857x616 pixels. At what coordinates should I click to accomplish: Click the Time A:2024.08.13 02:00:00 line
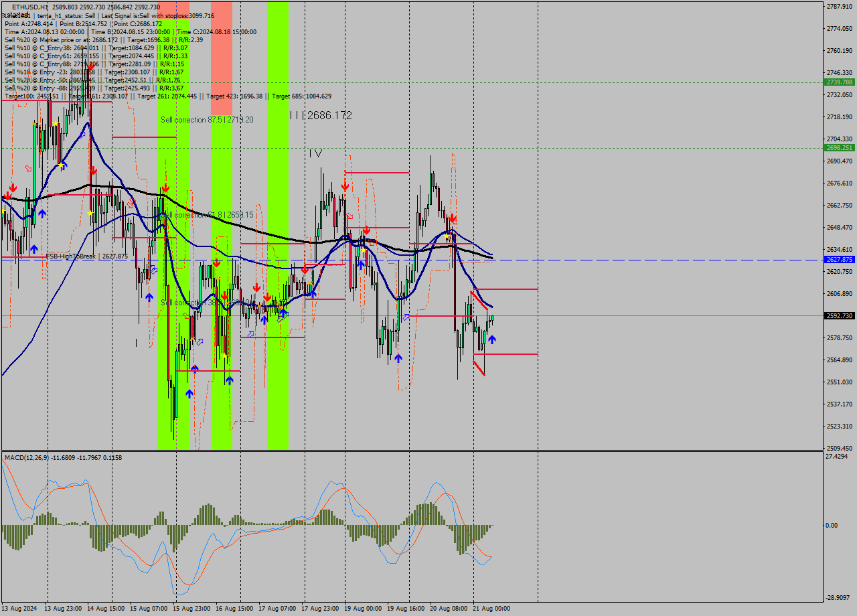[130, 31]
